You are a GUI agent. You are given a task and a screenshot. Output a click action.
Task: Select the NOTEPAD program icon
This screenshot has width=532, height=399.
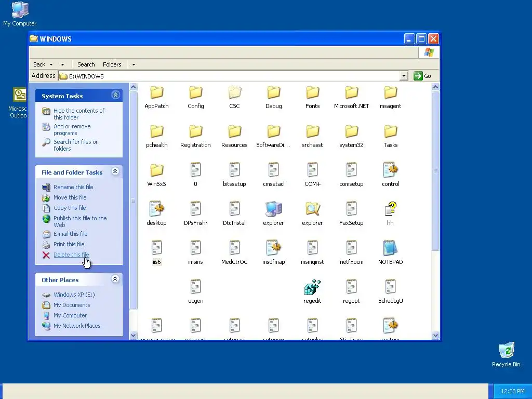coord(391,248)
